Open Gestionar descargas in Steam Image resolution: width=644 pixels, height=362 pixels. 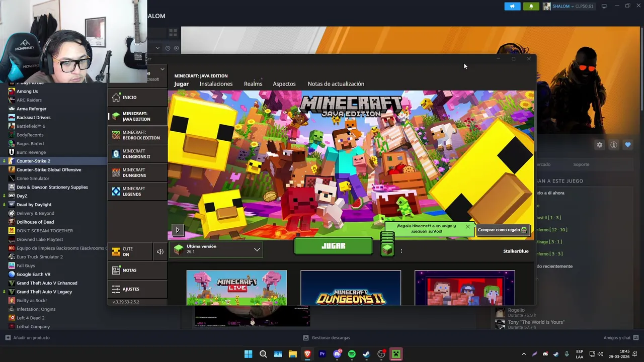pos(327,338)
